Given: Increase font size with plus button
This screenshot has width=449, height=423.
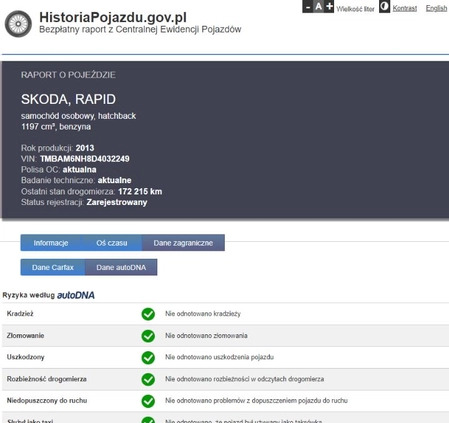Looking at the screenshot, I should coord(329,6).
